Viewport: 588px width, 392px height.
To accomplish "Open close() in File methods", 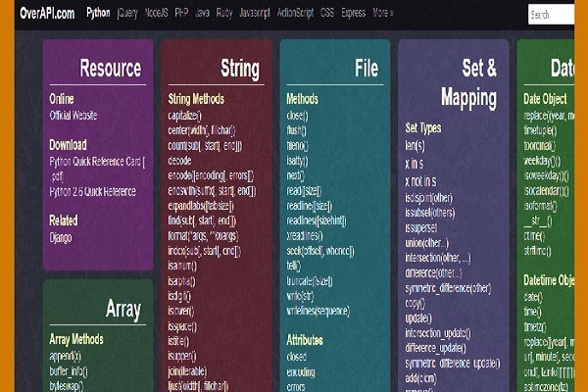I will point(297,116).
